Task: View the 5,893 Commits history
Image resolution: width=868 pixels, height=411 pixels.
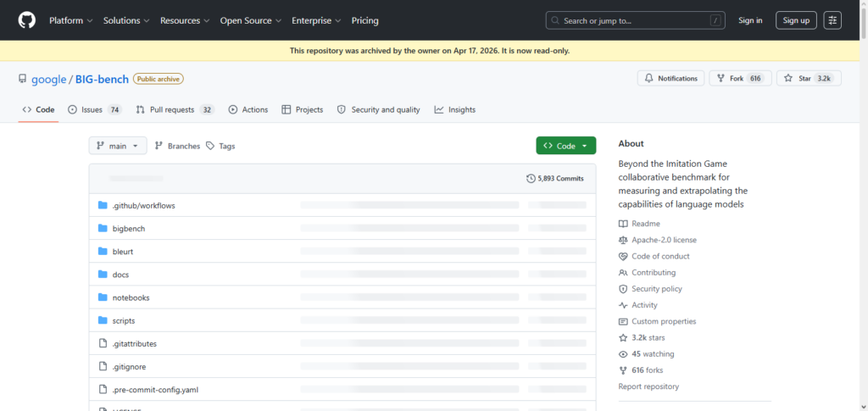Action: tap(554, 178)
